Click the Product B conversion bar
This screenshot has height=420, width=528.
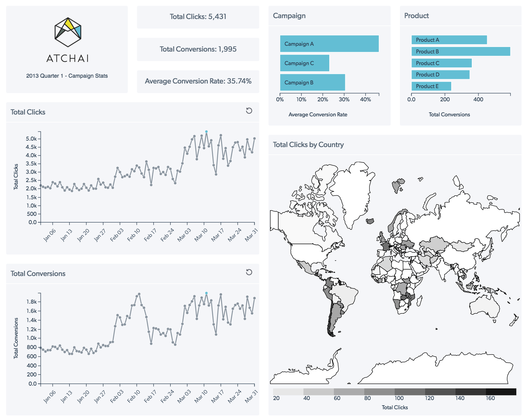pos(461,52)
